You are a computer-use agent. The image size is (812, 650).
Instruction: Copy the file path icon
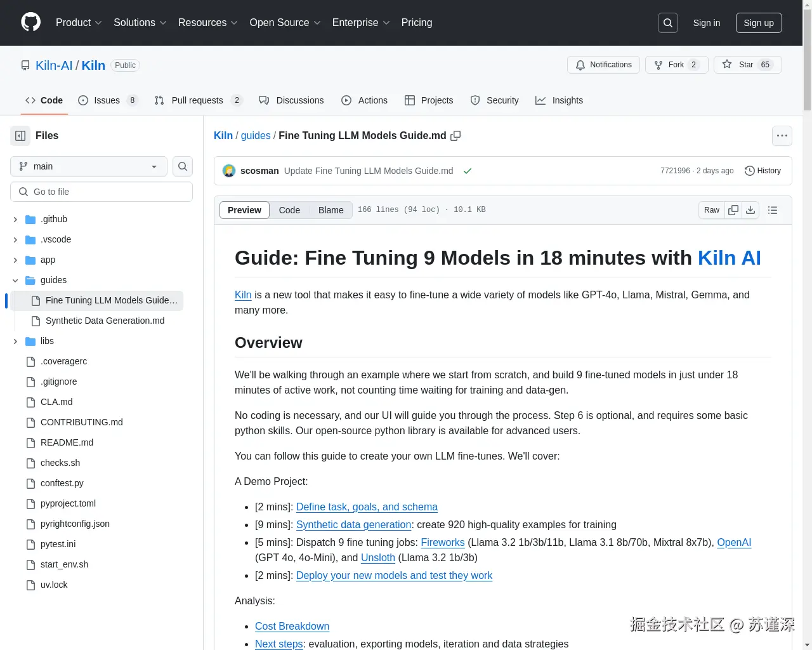coord(455,136)
